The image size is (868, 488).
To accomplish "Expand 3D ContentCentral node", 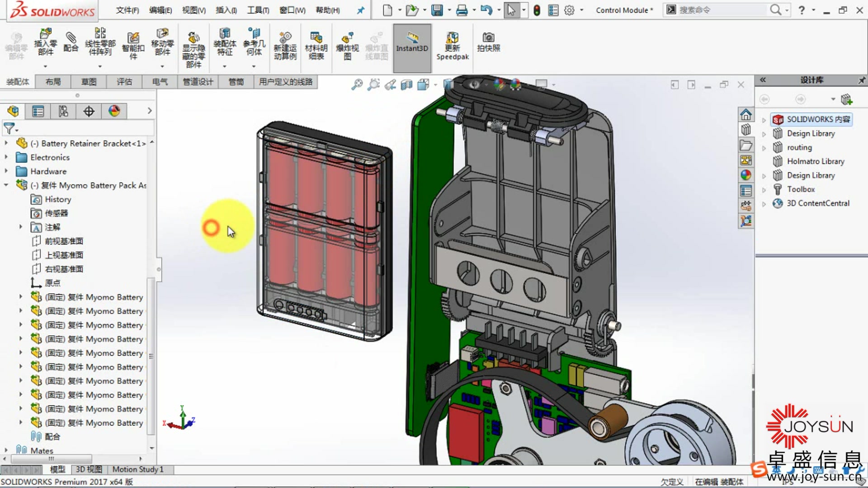I will pyautogui.click(x=764, y=204).
